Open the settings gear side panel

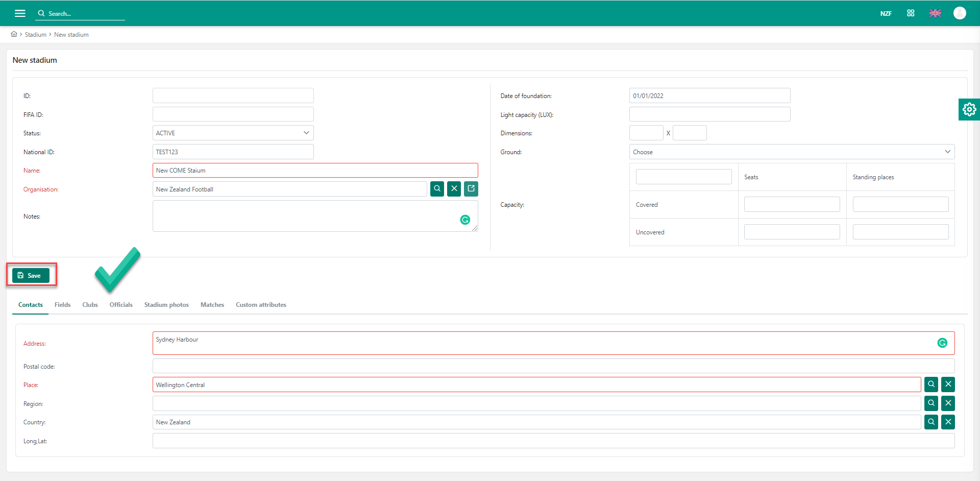click(x=969, y=109)
